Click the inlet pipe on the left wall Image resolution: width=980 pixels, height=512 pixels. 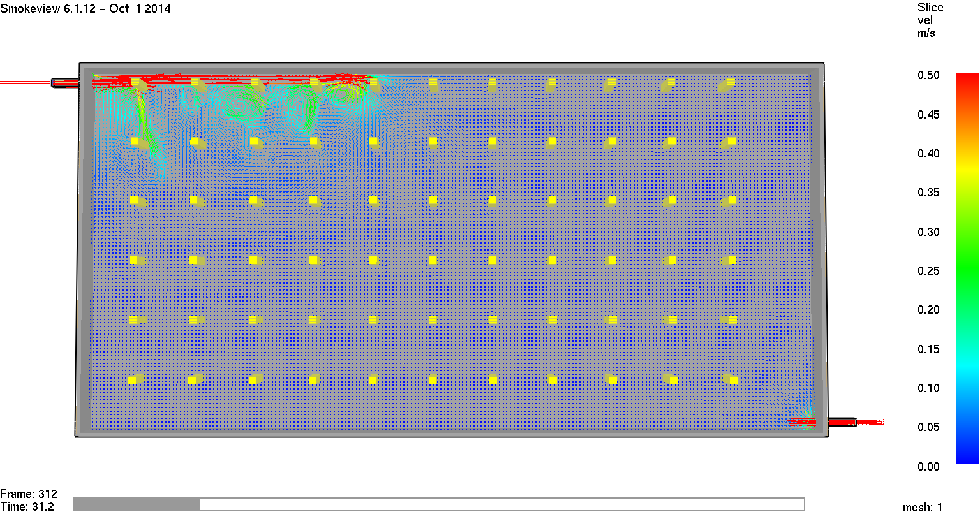64,82
